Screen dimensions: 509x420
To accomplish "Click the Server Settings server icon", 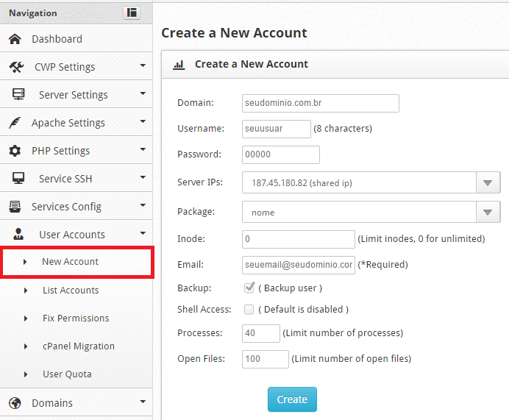I will click(18, 94).
